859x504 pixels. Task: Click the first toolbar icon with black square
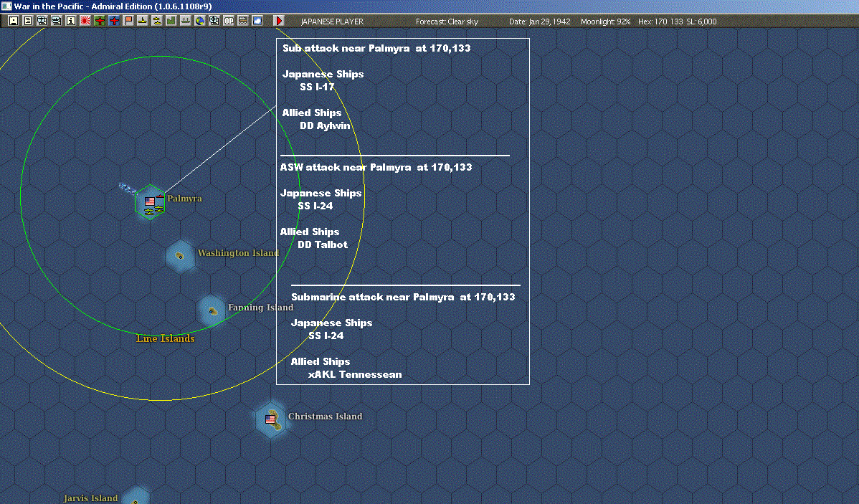pyautogui.click(x=14, y=21)
